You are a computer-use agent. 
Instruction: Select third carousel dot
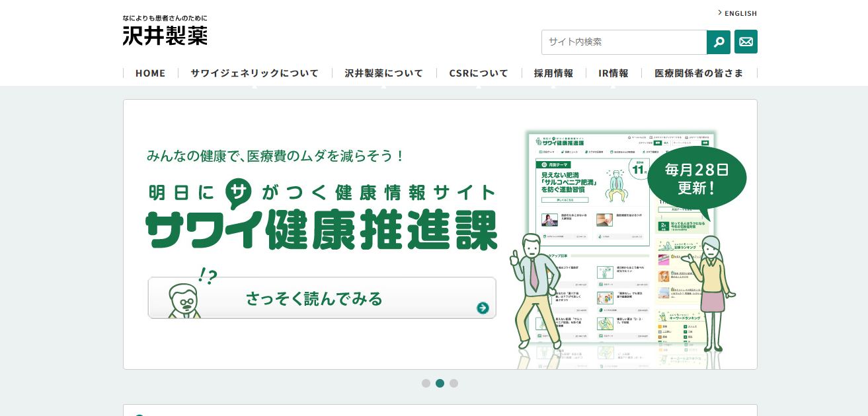(x=454, y=383)
